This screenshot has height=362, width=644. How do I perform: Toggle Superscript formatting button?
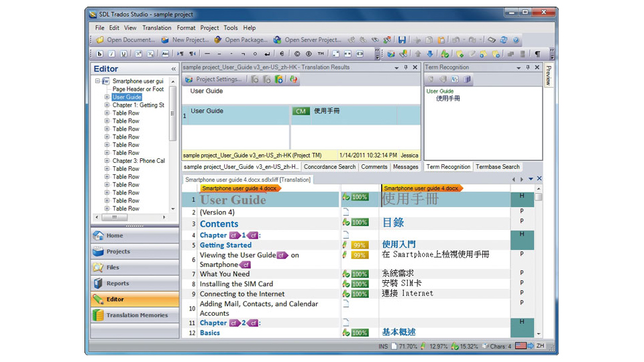pyautogui.click(x=139, y=54)
